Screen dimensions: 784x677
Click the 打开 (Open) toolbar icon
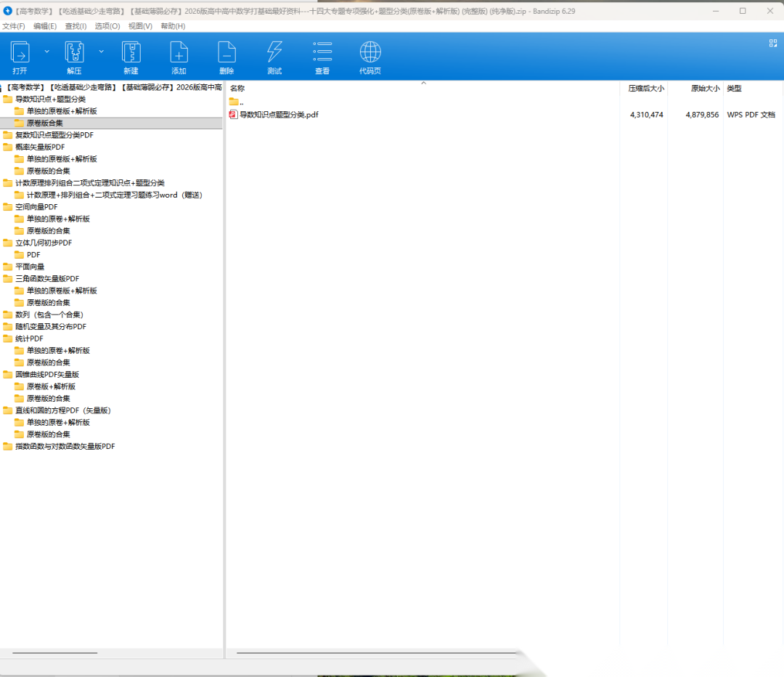pos(20,53)
